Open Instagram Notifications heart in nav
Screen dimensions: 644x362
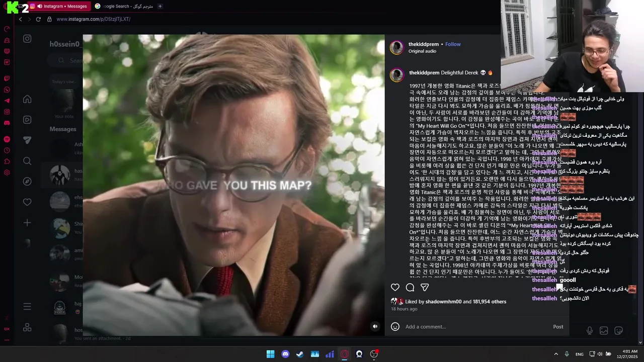click(x=27, y=202)
